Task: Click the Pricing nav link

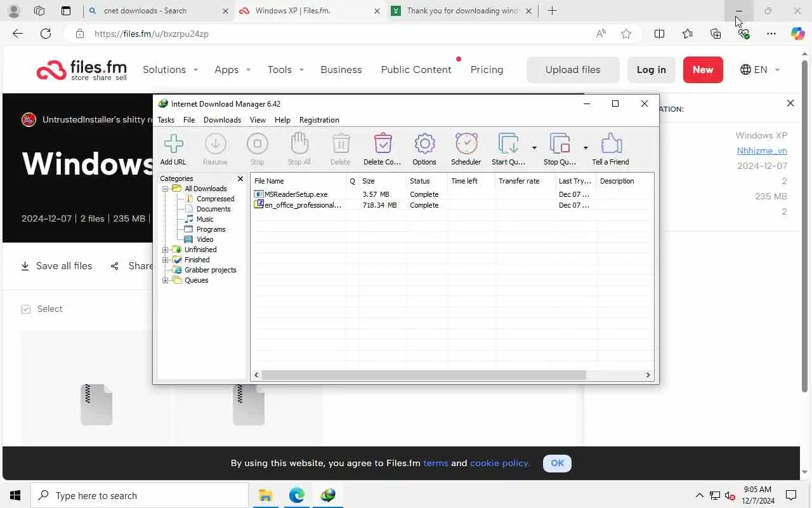Action: point(487,70)
